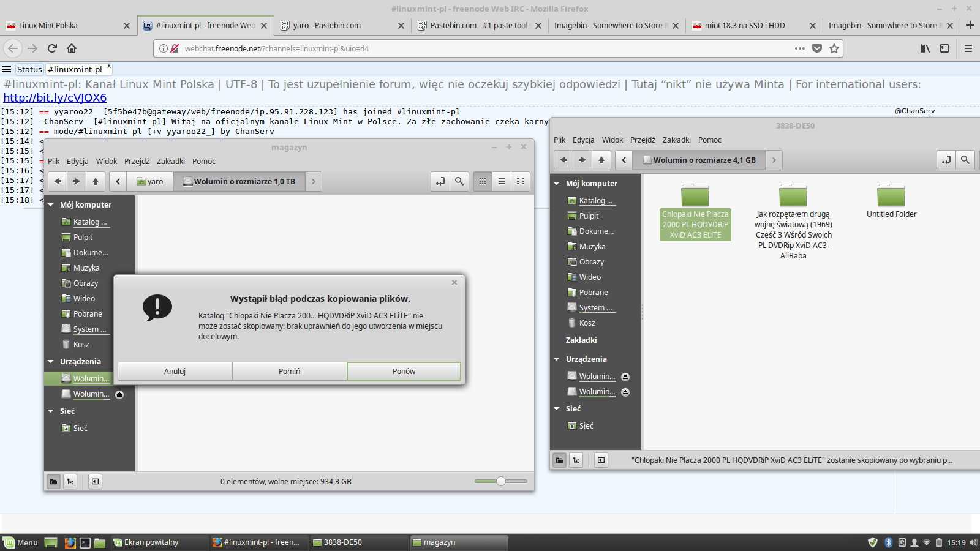Reload page in Firefox
Screen dimensions: 980x551
(x=52, y=48)
